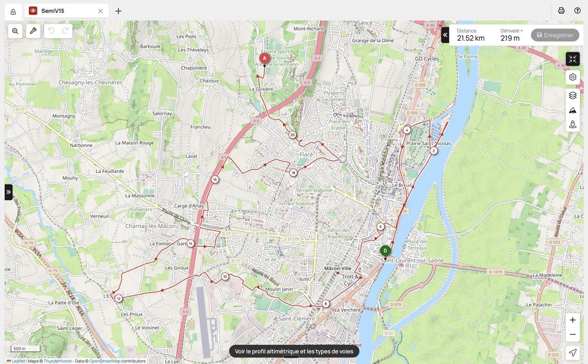Image resolution: width=588 pixels, height=364 pixels.
Task: Open the map layers selector
Action: (x=572, y=95)
